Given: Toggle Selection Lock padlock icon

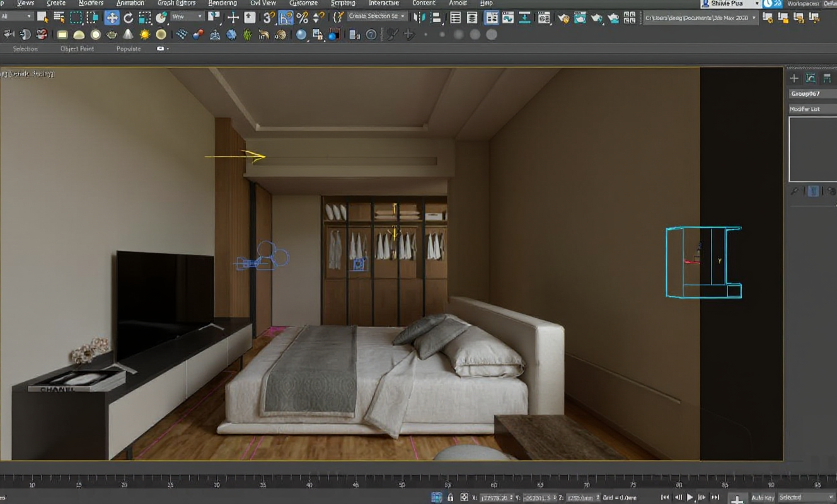Looking at the screenshot, I should [x=450, y=497].
